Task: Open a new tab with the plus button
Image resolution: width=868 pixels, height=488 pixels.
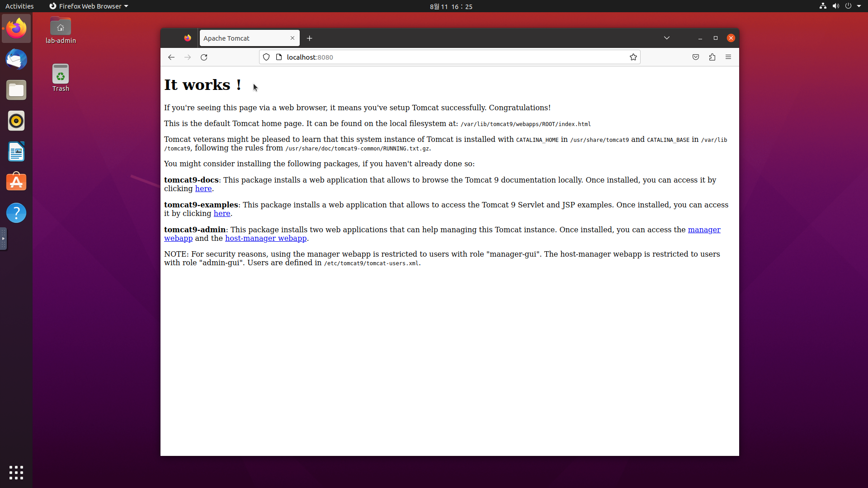Action: 310,38
